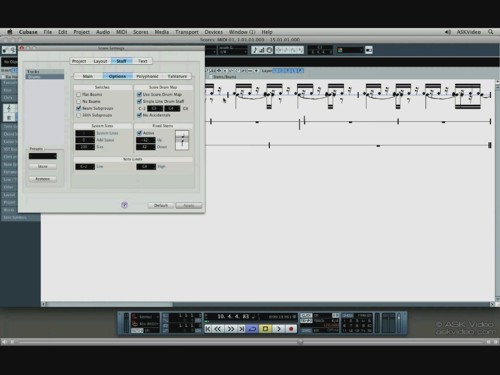500x375 pixels.
Task: Open the Edit menu
Action: pos(63,32)
